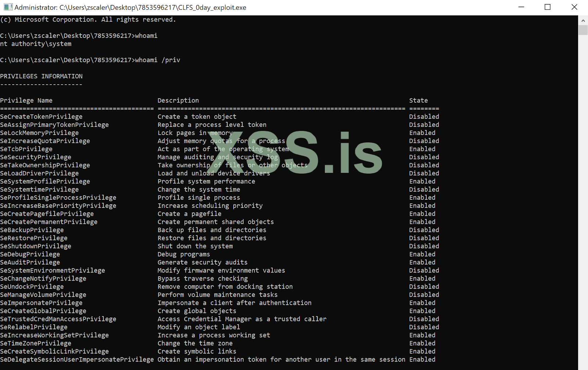Select the SeUndockPrivilege entry
Screen dimensions: 588x370
(32, 287)
